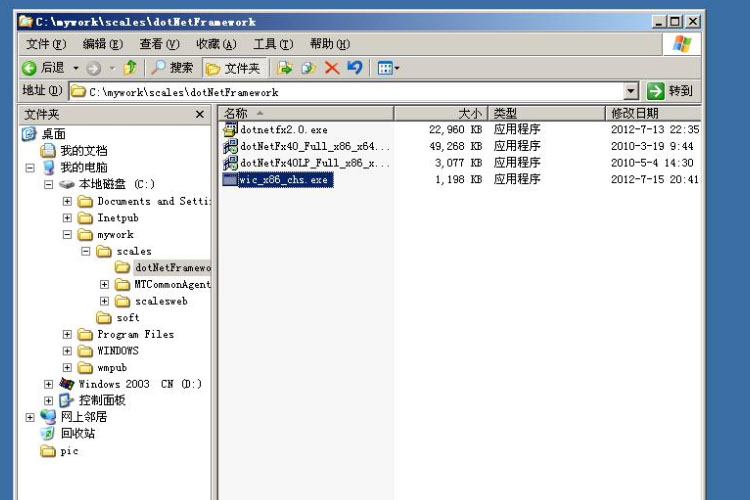Click the file name wic_x86_chs.exe
Image resolution: width=750 pixels, height=500 pixels.
click(285, 180)
